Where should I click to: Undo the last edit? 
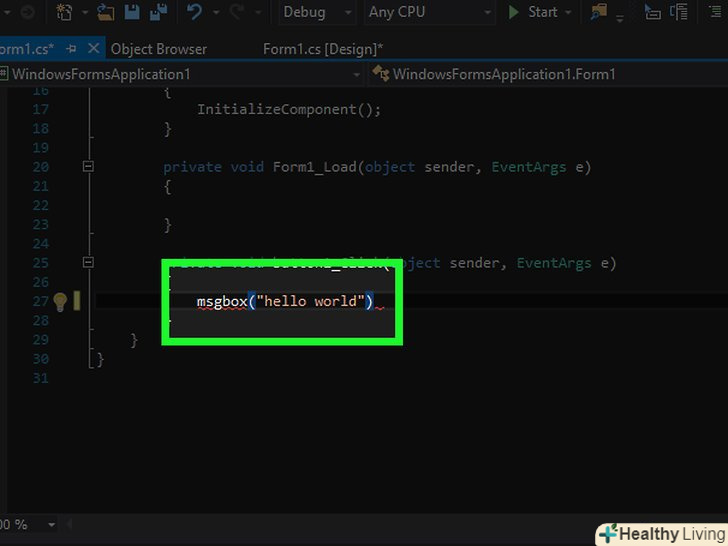pos(195,12)
